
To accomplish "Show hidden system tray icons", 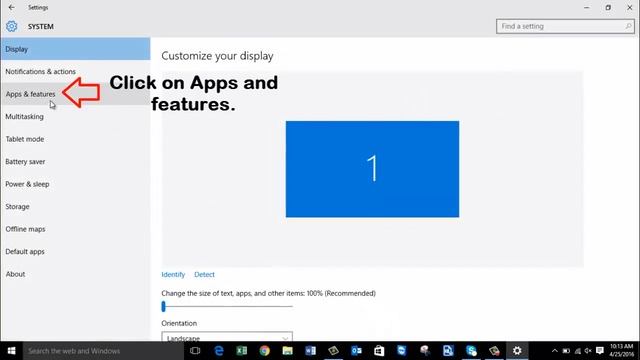I will (554, 351).
